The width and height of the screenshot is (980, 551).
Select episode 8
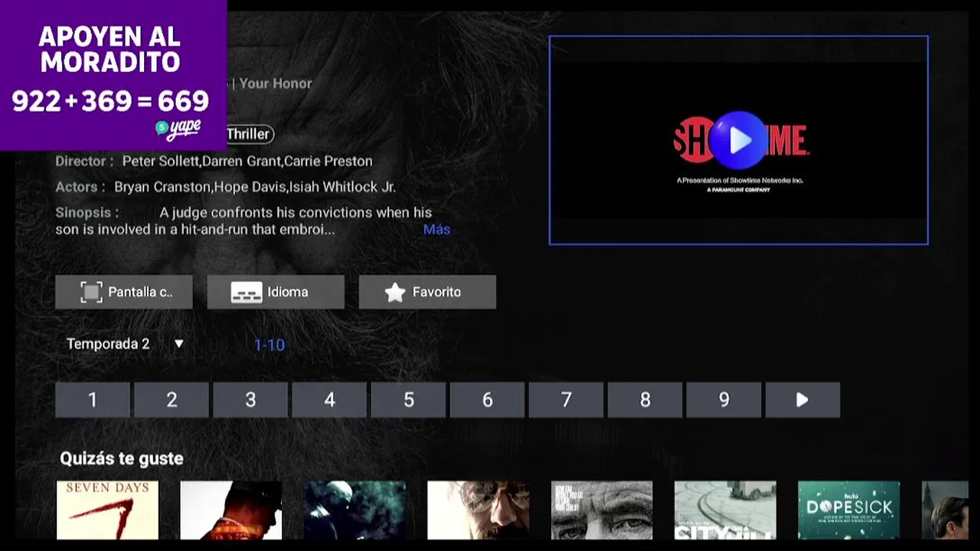(645, 399)
